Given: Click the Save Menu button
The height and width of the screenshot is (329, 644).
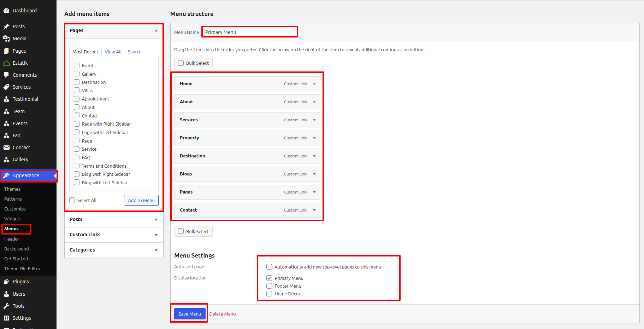Looking at the screenshot, I should coord(190,314).
